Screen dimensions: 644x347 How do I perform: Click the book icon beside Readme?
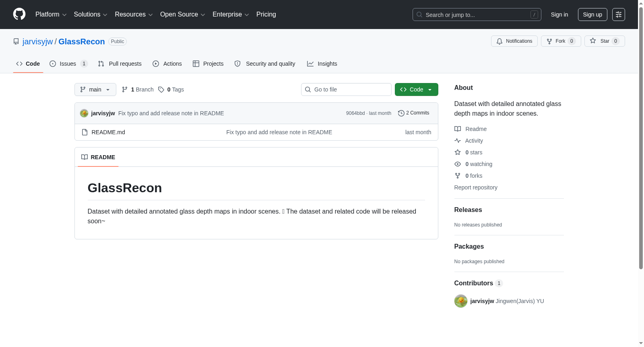458,129
